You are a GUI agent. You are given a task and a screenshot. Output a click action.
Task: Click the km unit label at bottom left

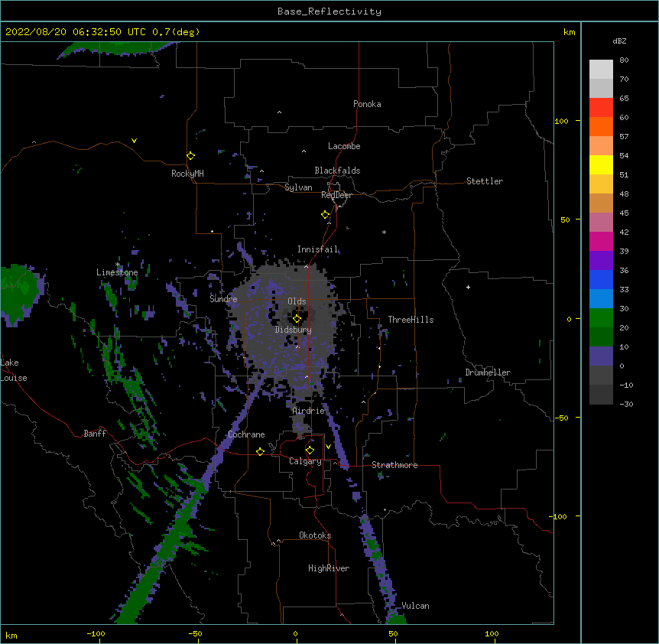point(11,635)
